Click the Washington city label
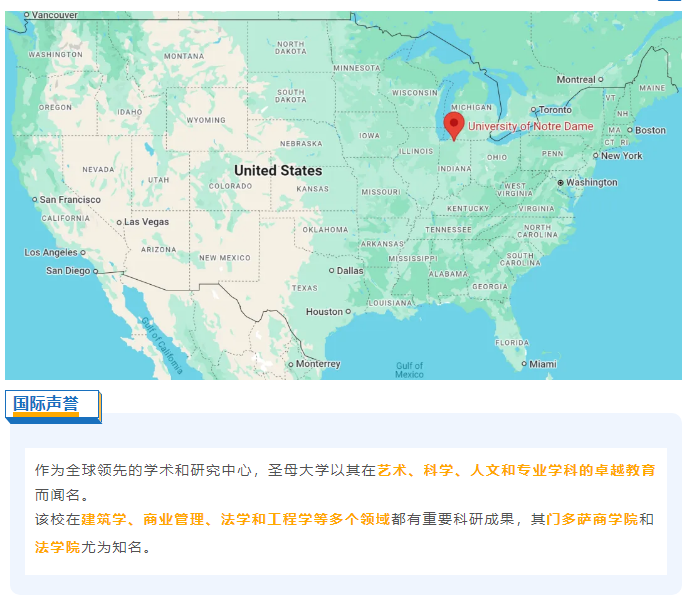This screenshot has width=691, height=600. tap(592, 182)
